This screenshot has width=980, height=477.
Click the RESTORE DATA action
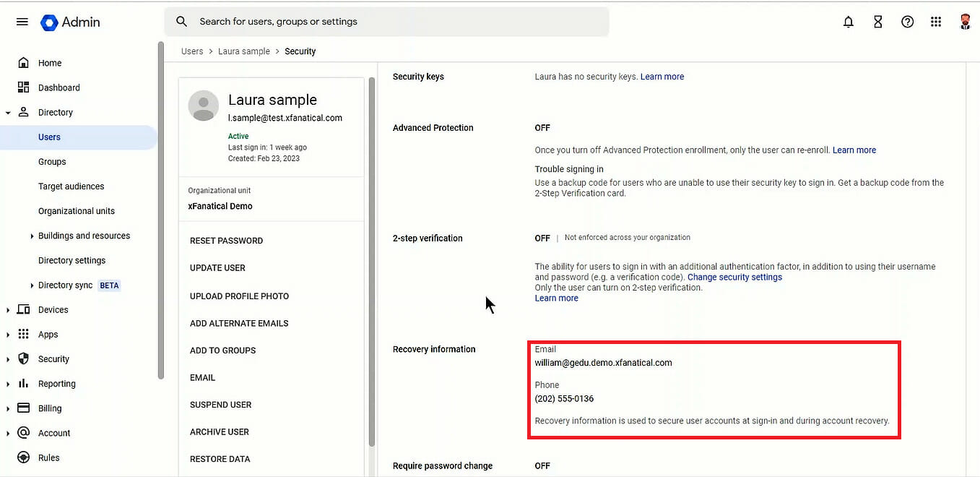[220, 459]
